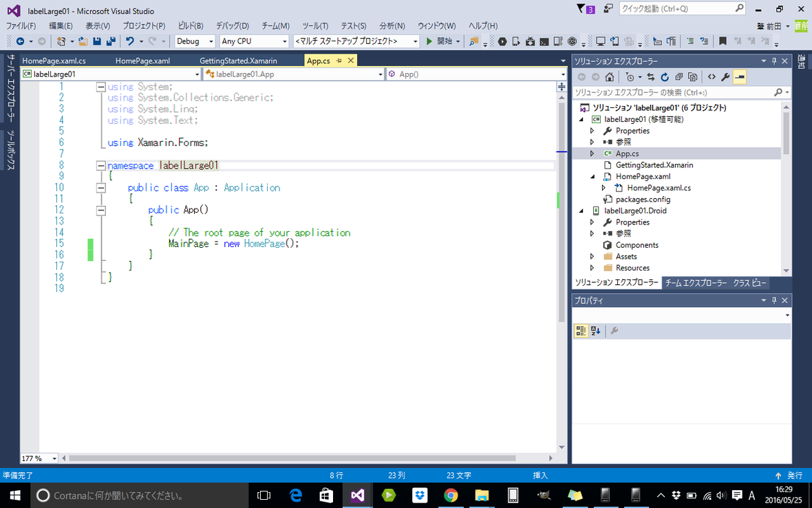
Task: Click the 開始 start debugging button
Action: (441, 41)
